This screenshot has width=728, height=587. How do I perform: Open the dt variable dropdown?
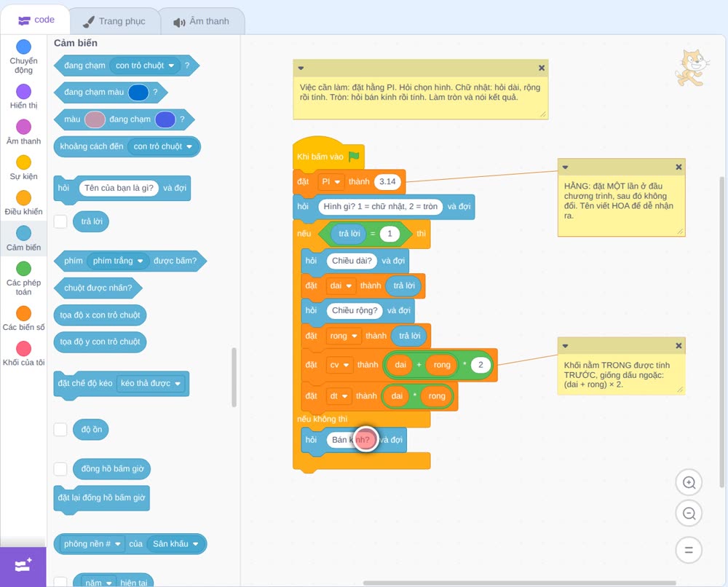339,396
